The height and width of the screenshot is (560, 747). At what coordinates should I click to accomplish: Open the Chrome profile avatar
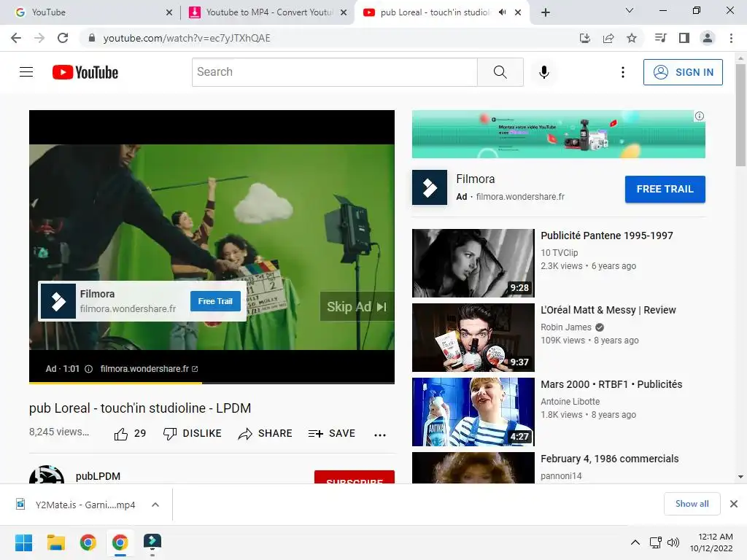point(708,38)
